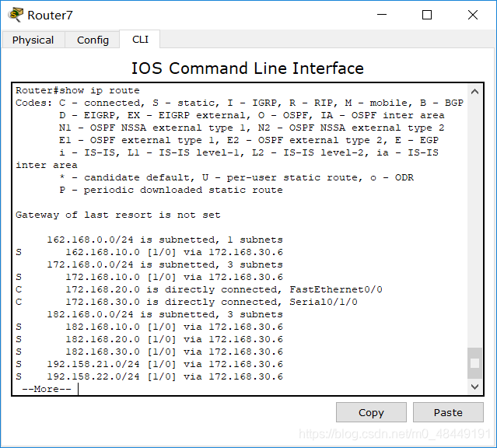This screenshot has height=448, width=497.
Task: Click the --More-- prompt line
Action: [x=47, y=389]
